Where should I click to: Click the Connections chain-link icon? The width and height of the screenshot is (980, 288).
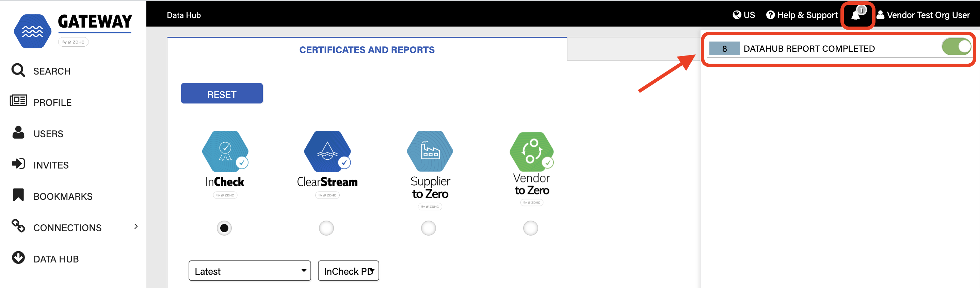click(x=18, y=226)
